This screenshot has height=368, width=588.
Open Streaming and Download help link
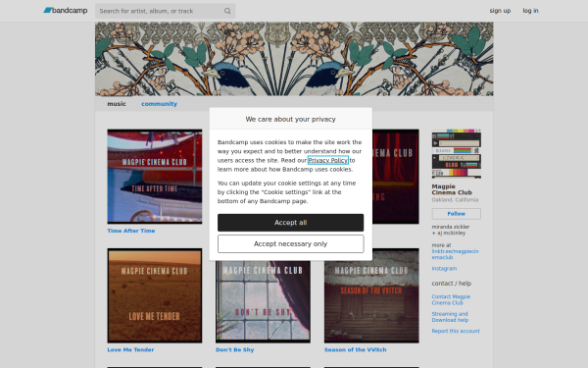click(x=450, y=317)
